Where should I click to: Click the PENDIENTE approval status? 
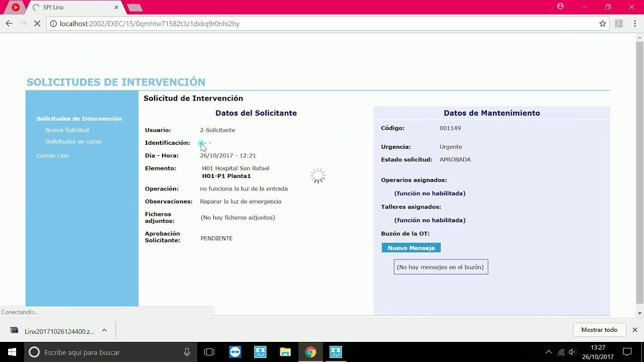(216, 238)
